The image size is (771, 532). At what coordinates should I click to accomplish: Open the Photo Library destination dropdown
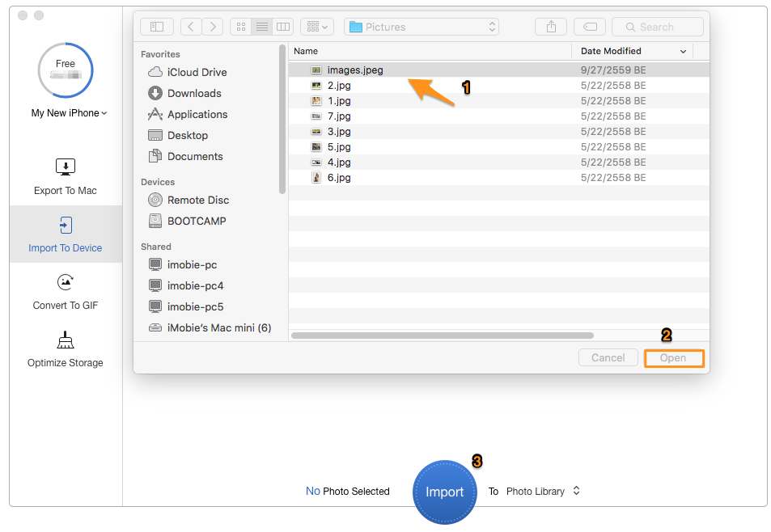click(543, 491)
